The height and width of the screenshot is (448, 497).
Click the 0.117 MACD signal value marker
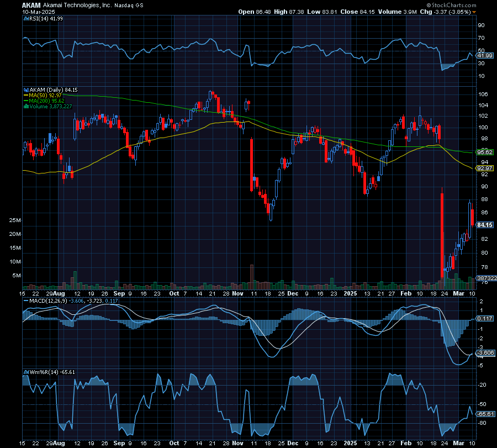coord(484,319)
